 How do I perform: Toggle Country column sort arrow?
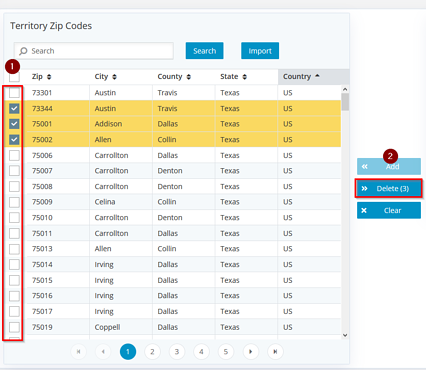point(317,76)
